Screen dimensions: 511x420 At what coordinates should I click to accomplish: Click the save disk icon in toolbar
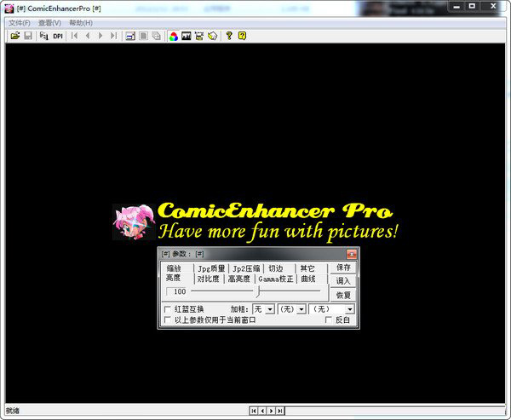tap(27, 36)
